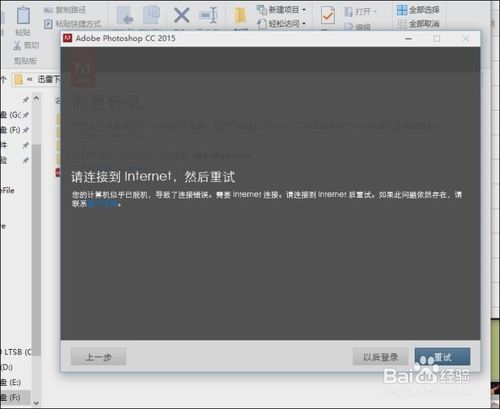Click the pin icon next to (G:) drive

pos(26,115)
